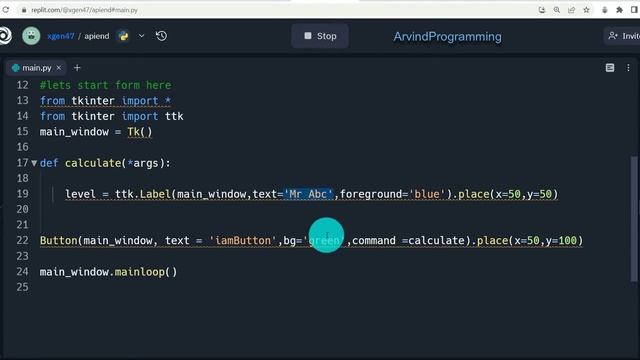The height and width of the screenshot is (360, 640).
Task: Collapse the calculate function on line 17
Action: [x=34, y=163]
